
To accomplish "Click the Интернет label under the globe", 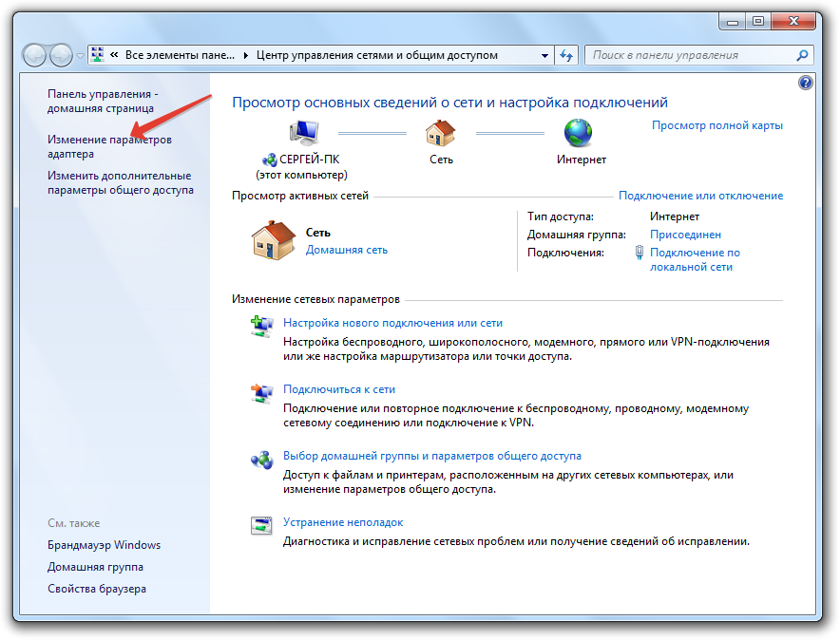I will pyautogui.click(x=582, y=160).
